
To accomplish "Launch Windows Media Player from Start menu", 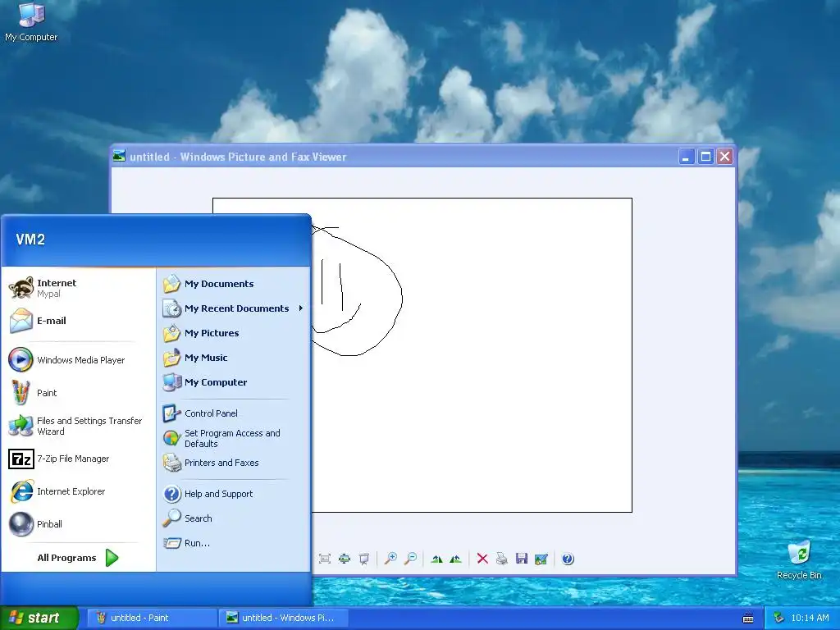I will [x=79, y=360].
